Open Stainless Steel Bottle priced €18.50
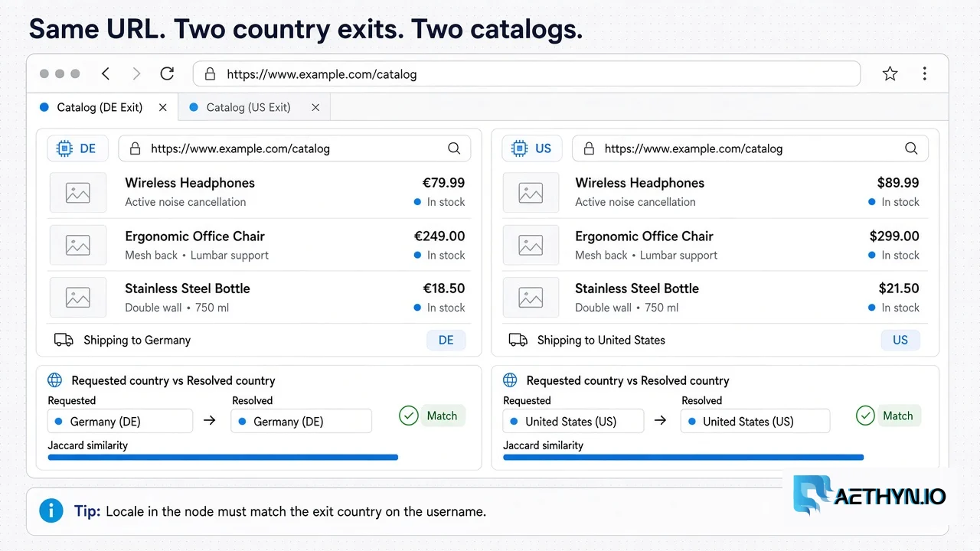 (259, 298)
